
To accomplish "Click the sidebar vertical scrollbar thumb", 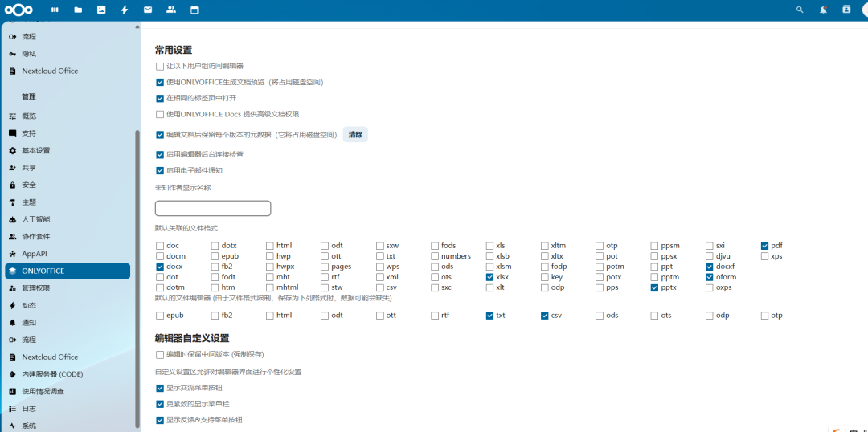I will click(x=137, y=279).
